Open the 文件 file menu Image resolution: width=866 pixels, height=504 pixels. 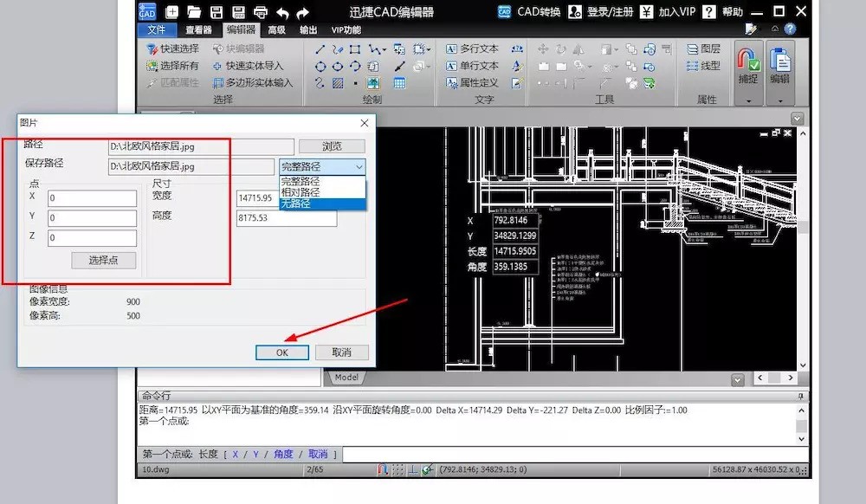pos(157,29)
